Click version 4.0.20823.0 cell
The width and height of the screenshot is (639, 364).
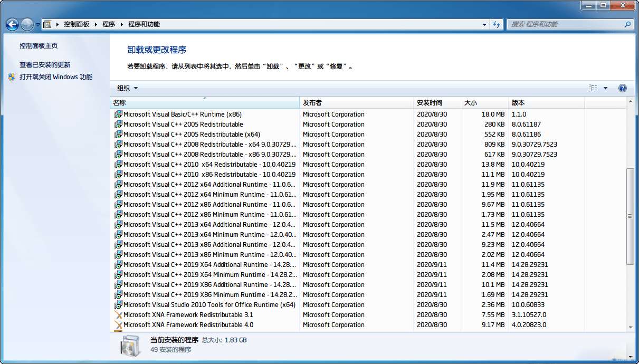529,325
